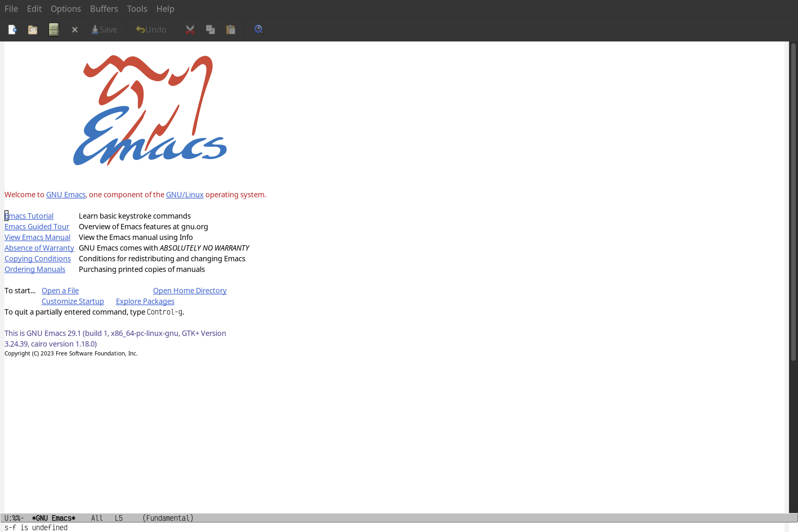Select the Edit menu item

(34, 8)
